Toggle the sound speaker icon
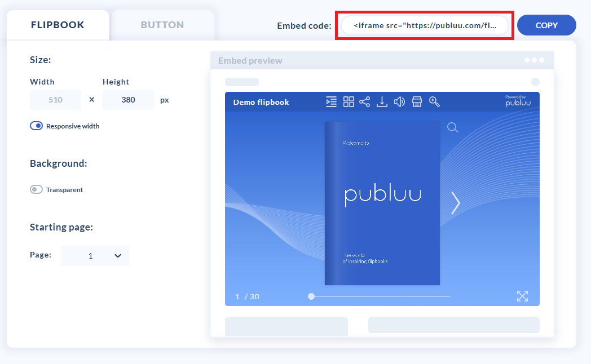The height and width of the screenshot is (364, 591). pyautogui.click(x=399, y=101)
